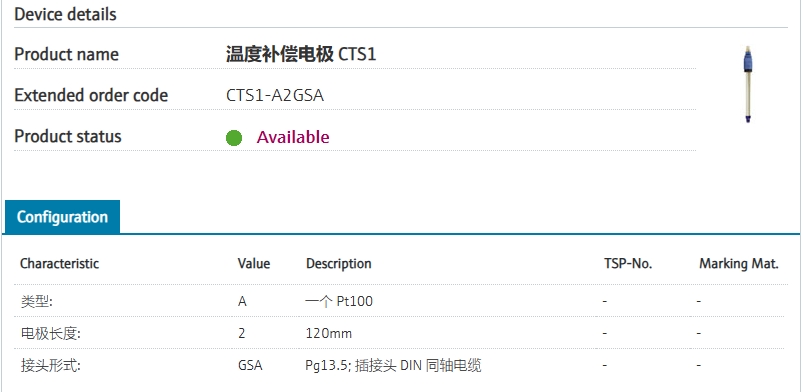This screenshot has height=392, width=804.
Task: Click the product name 温度补偿电极 CTS1
Action: pyautogui.click(x=301, y=54)
